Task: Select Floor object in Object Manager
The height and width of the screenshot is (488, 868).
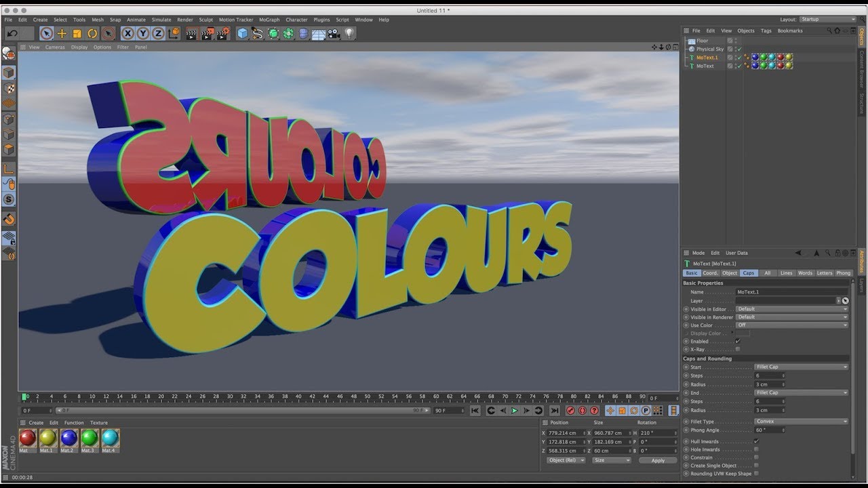Action: click(x=702, y=41)
